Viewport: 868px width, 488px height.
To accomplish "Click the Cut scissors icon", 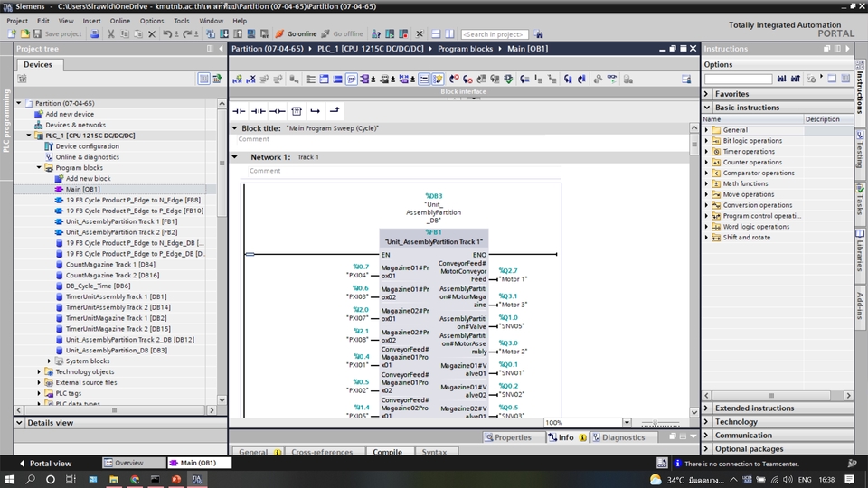I will 110,33.
